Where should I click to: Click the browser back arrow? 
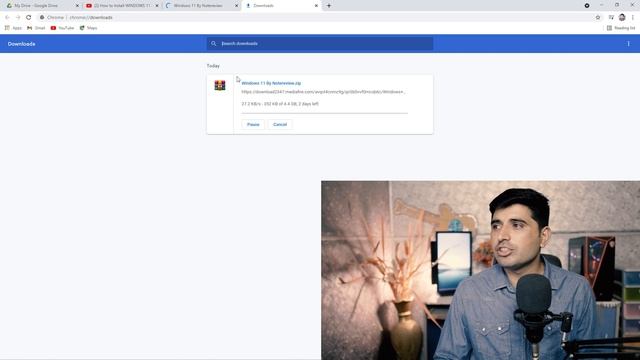(x=7, y=18)
